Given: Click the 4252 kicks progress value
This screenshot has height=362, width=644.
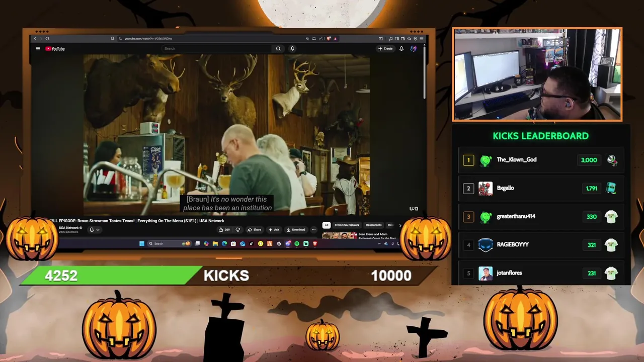Looking at the screenshot, I should click(61, 276).
